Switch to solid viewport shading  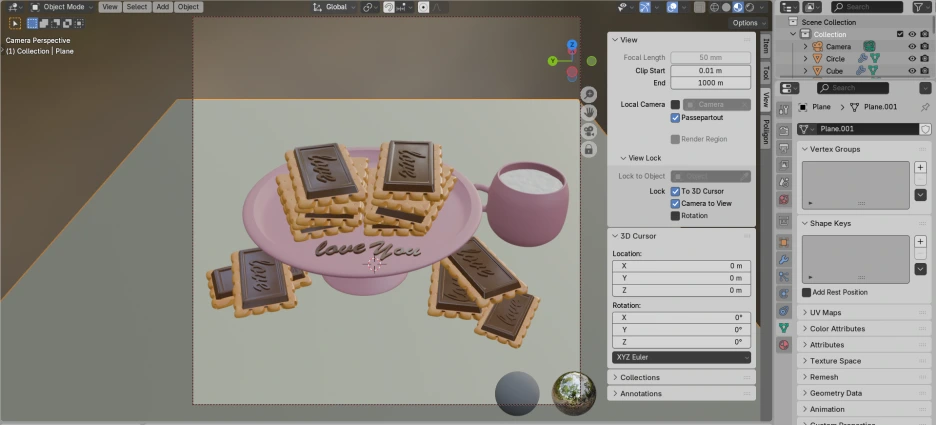pyautogui.click(x=726, y=7)
